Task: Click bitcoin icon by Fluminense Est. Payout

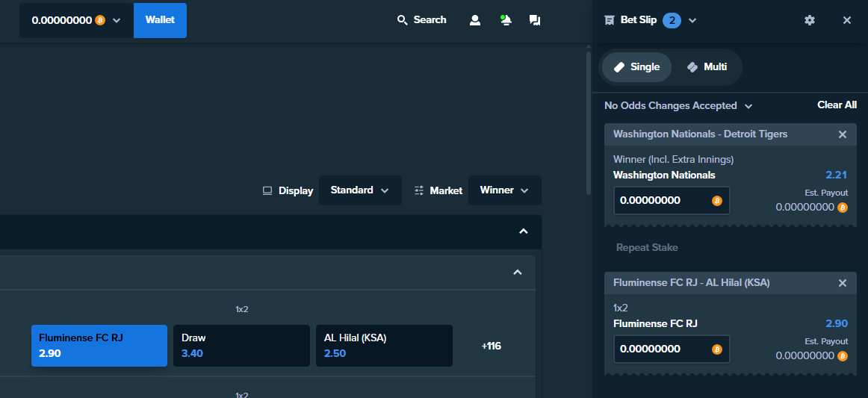Action: (x=843, y=356)
